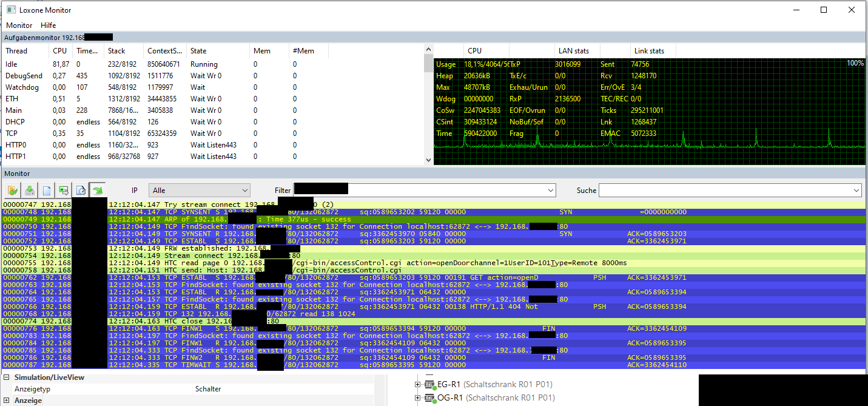Screen dimensions: 868x406
Task: Click the Loxone Monitor title bar icon
Action: click(x=10, y=10)
